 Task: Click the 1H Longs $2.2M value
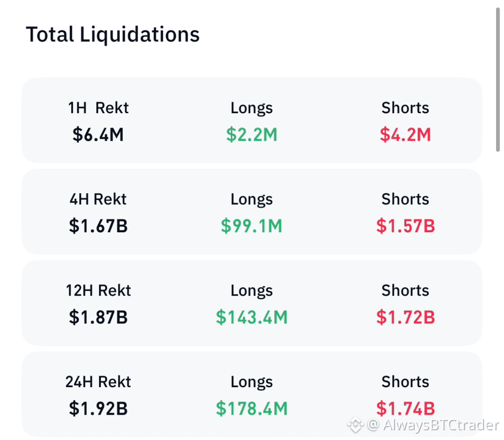click(252, 134)
